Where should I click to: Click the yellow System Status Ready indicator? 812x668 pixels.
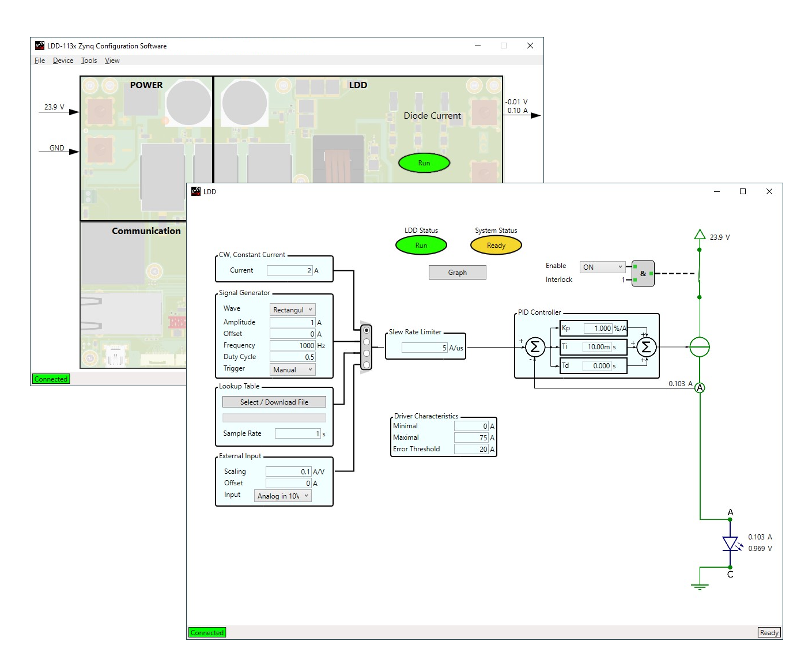(496, 245)
